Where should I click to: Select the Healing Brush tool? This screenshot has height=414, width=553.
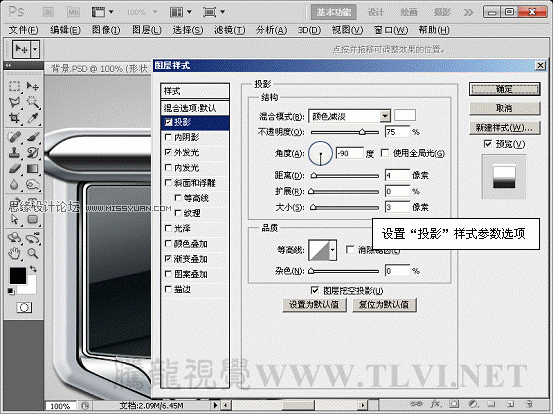[x=14, y=137]
